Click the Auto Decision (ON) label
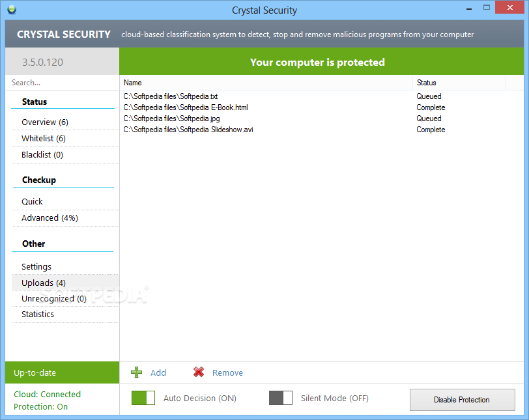The height and width of the screenshot is (420, 529). tap(200, 398)
